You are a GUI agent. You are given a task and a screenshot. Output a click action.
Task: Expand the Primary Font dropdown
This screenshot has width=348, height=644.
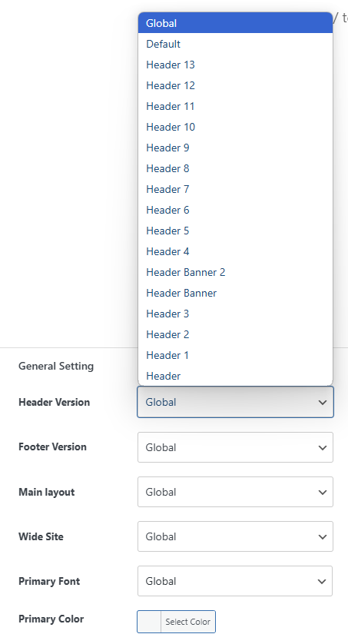235,581
